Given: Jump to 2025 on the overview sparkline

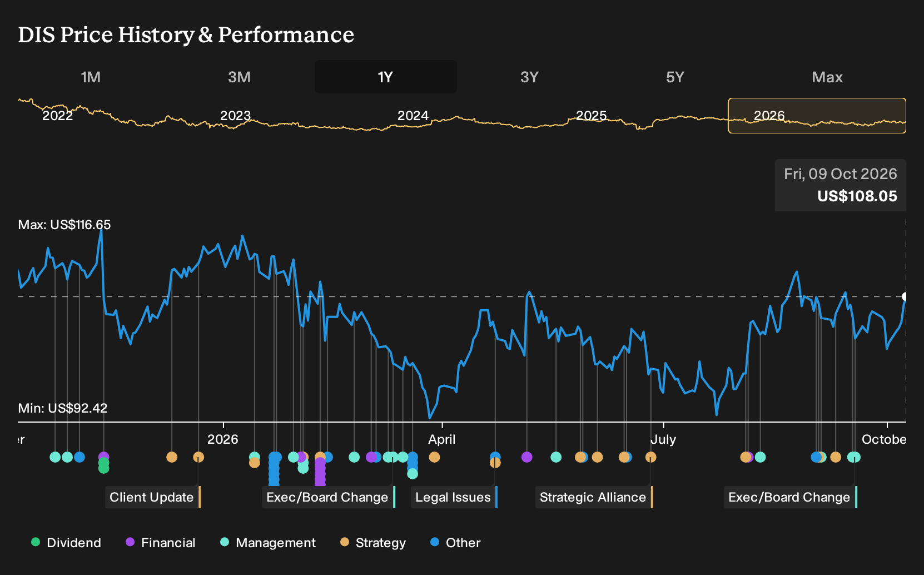Looking at the screenshot, I should 591,116.
